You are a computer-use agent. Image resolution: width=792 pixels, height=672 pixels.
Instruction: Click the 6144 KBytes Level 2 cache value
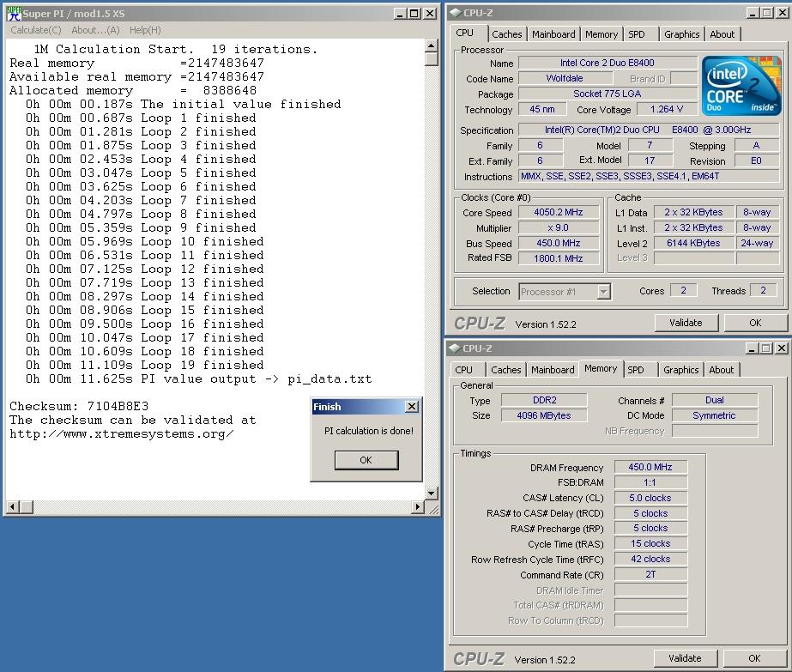tap(693, 243)
